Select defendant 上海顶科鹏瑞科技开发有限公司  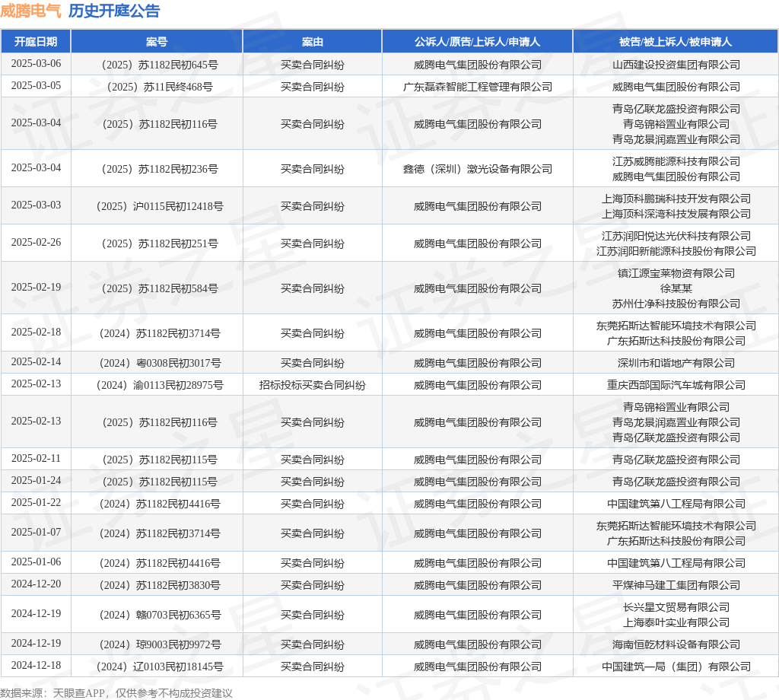(x=676, y=199)
